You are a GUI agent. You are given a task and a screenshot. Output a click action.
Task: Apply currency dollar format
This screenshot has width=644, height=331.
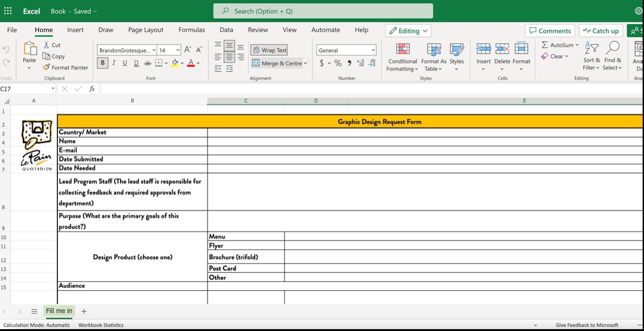point(322,63)
